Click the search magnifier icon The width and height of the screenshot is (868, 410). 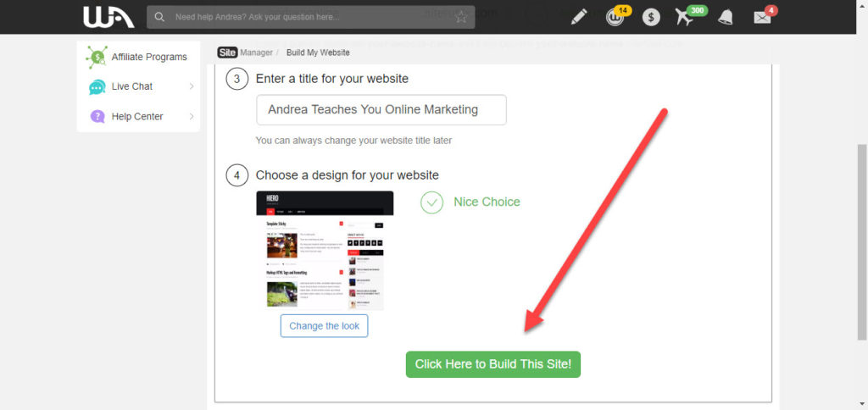pos(159,17)
